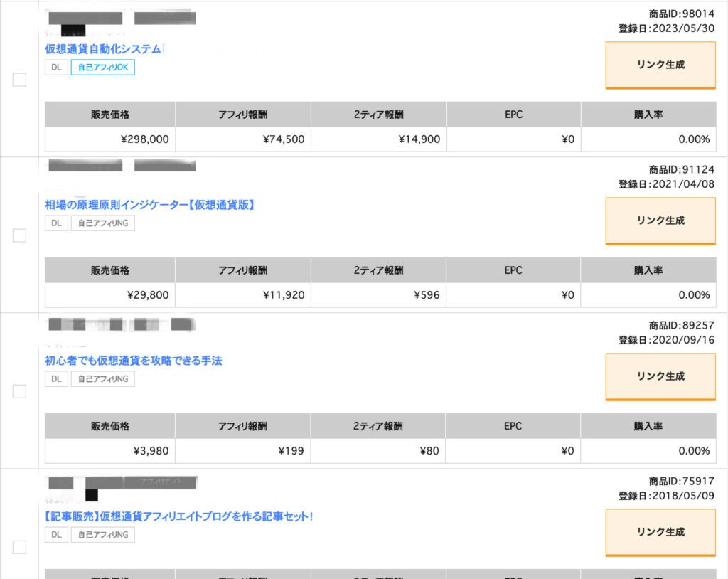
Task: Click the DL badge on 相場の原理原則インジケーター
Action: point(55,223)
